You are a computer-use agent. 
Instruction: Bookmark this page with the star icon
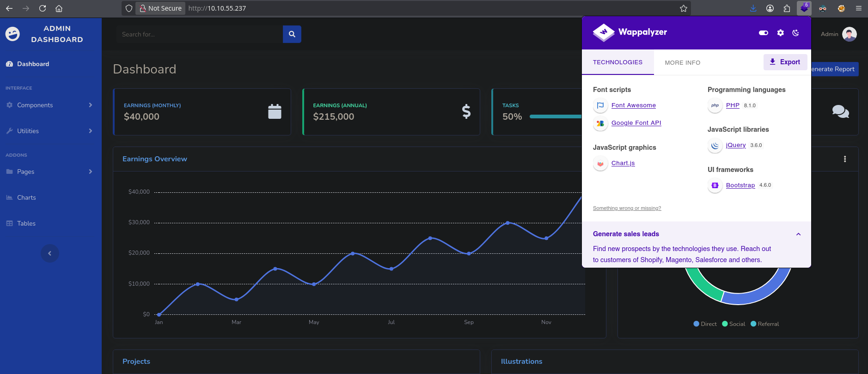point(683,8)
